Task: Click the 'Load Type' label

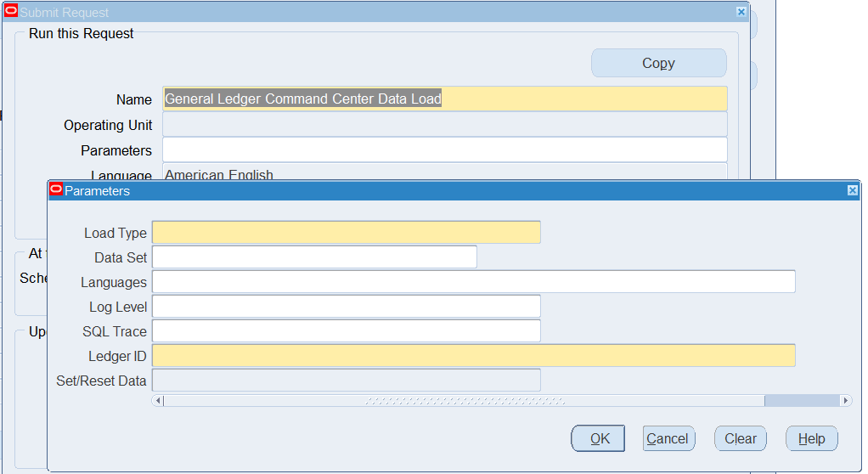Action: (x=116, y=233)
